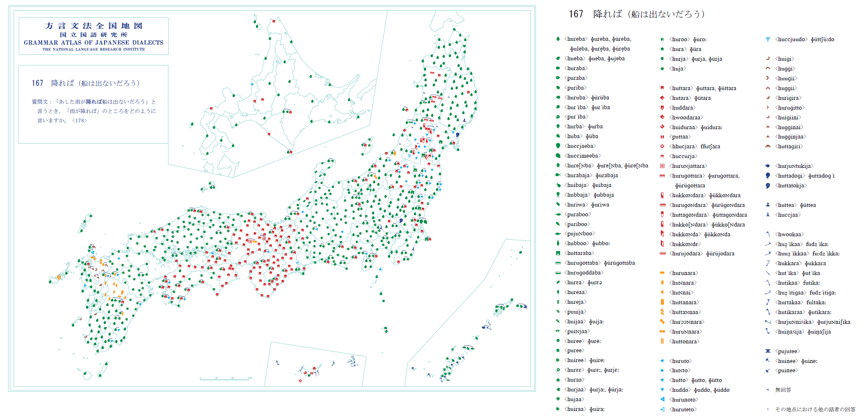Select the pujutee legend symbol
Screen dimensions: 868x419
[x=768, y=351]
